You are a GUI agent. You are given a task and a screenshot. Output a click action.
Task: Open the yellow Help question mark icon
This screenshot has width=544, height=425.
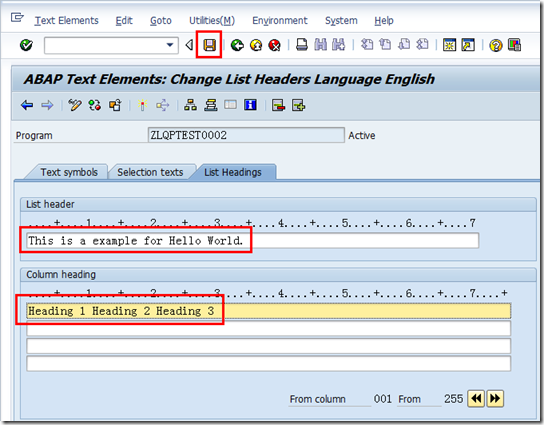pyautogui.click(x=495, y=45)
